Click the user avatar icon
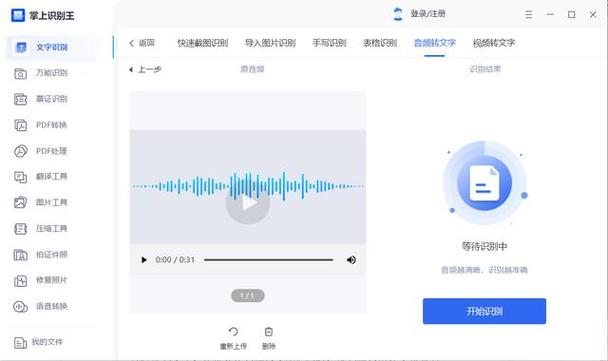Viewport: 608px width, 361px height. (x=398, y=14)
